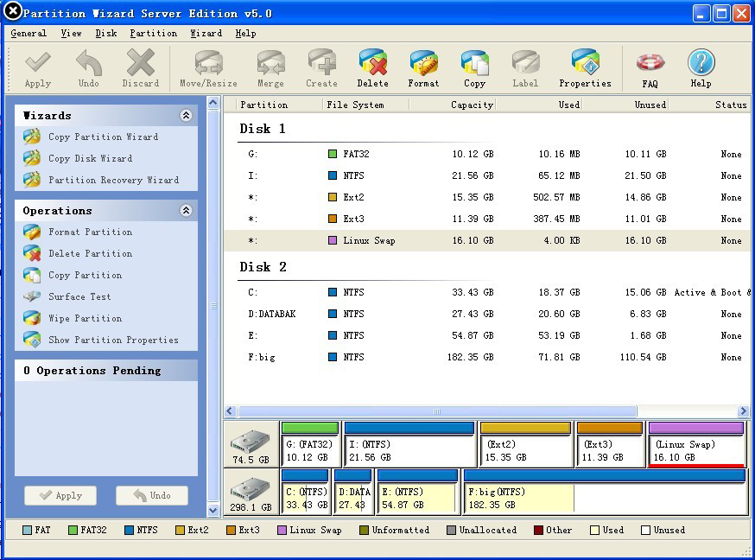This screenshot has height=560, width=755.
Task: Select the E: NTFS 54.87 GB row
Action: click(x=487, y=335)
